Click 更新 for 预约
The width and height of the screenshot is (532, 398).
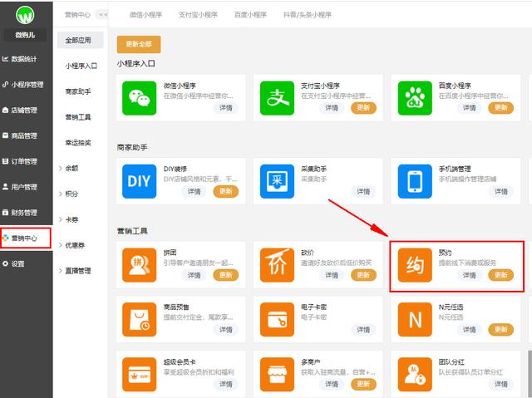(501, 275)
